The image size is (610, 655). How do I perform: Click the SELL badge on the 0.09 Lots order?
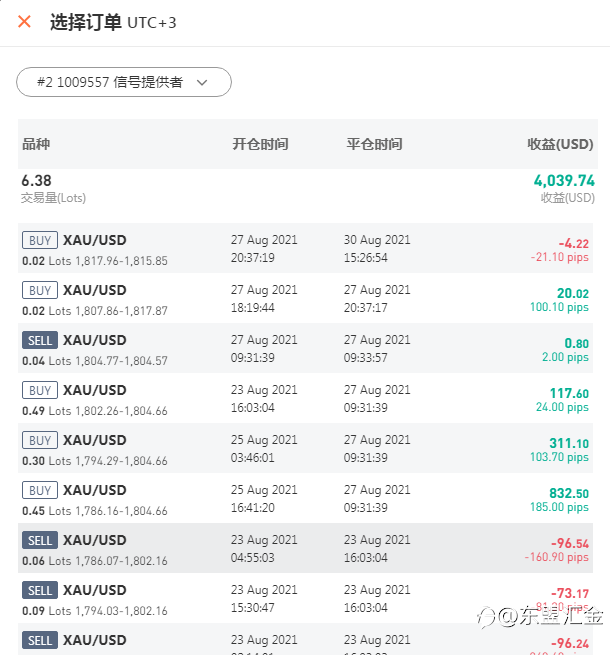(40, 590)
